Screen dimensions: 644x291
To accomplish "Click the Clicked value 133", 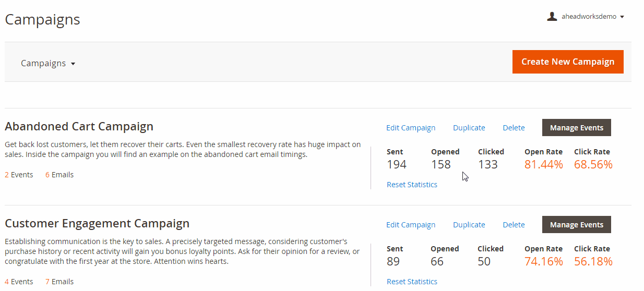I will pos(488,165).
